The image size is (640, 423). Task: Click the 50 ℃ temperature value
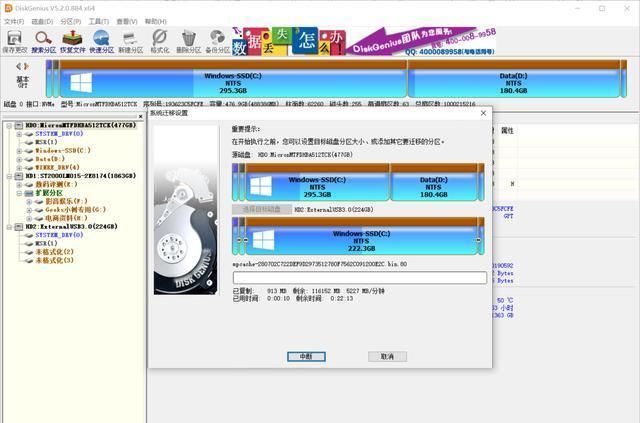click(x=505, y=300)
